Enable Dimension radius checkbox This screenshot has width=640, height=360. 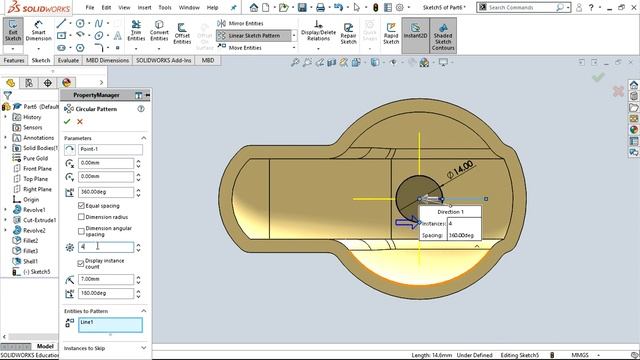pyautogui.click(x=81, y=217)
